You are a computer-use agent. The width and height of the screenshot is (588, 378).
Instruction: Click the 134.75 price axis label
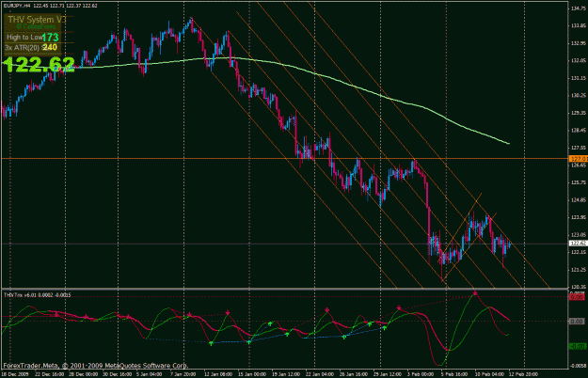coord(579,8)
